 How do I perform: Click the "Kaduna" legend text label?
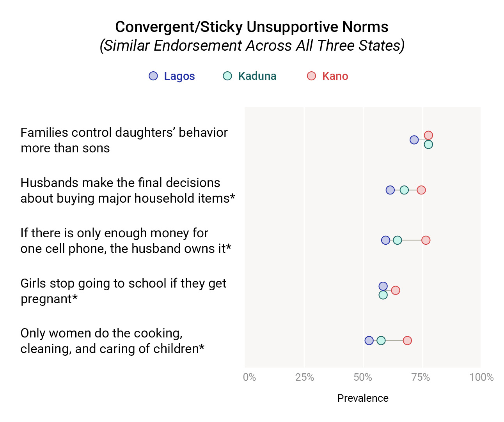click(257, 76)
